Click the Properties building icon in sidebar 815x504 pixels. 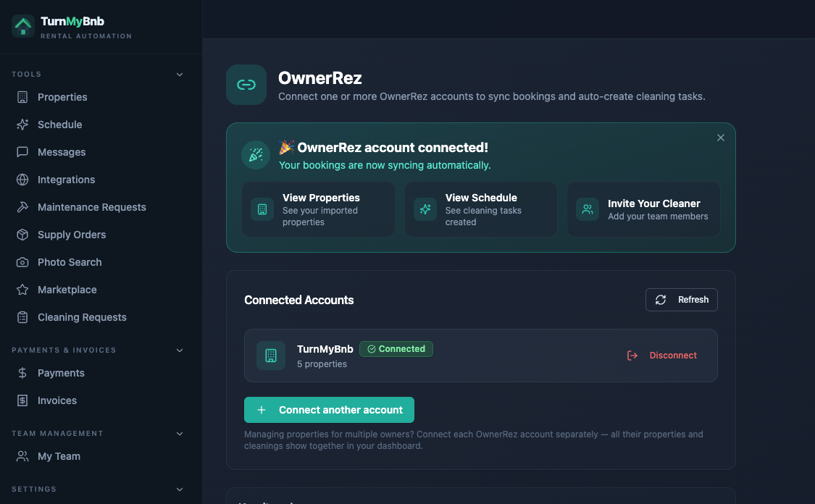coord(22,97)
